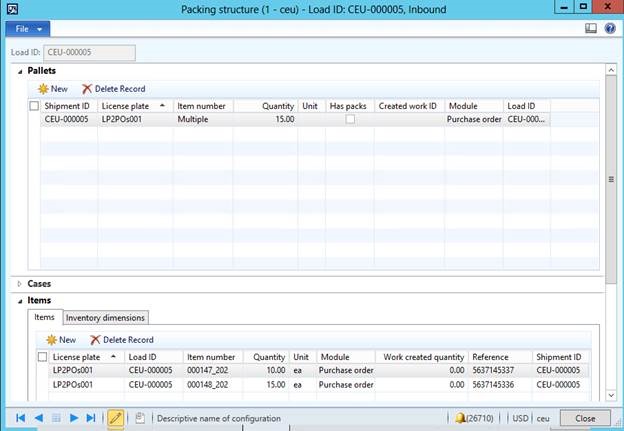
Task: Click Delete Record in the Items toolbar
Action: [x=121, y=340]
